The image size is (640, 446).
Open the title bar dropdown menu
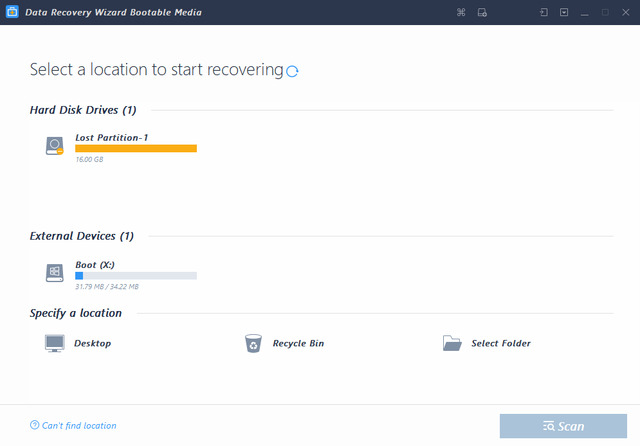tap(564, 12)
